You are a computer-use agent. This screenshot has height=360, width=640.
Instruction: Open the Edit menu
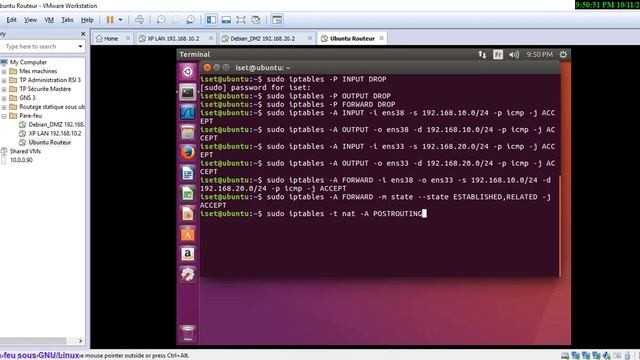click(x=11, y=20)
